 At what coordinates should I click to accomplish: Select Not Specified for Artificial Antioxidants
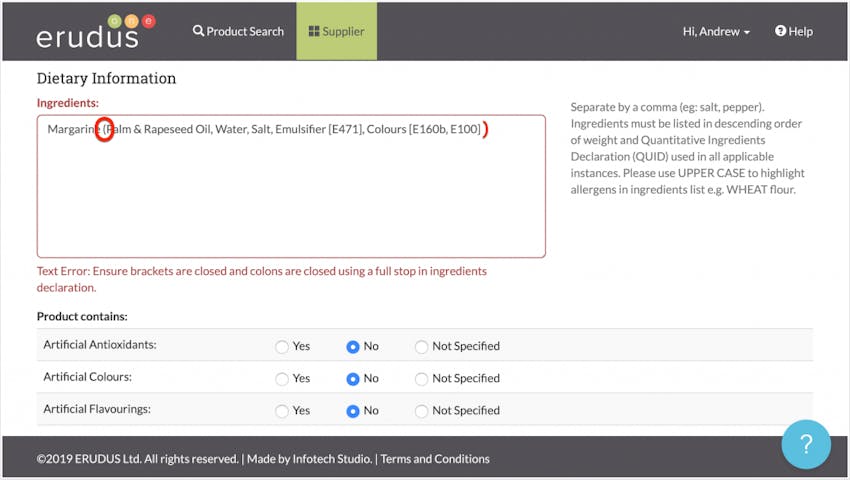pos(421,347)
